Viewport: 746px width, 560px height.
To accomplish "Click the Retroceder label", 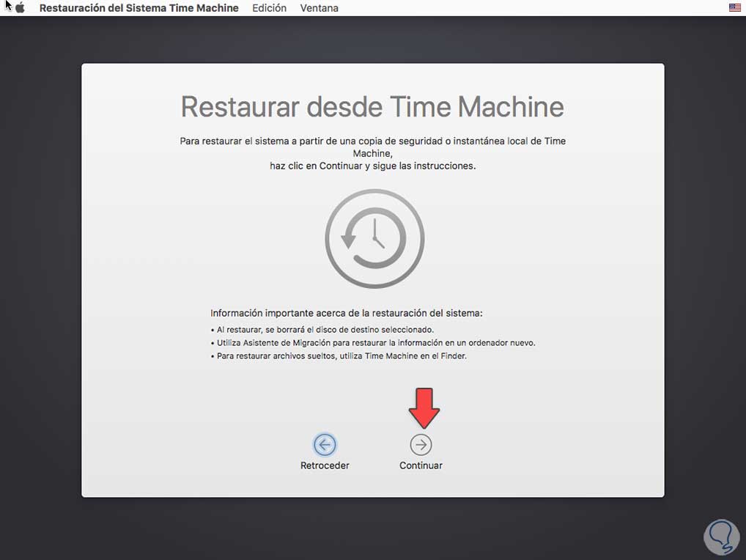I will [325, 465].
